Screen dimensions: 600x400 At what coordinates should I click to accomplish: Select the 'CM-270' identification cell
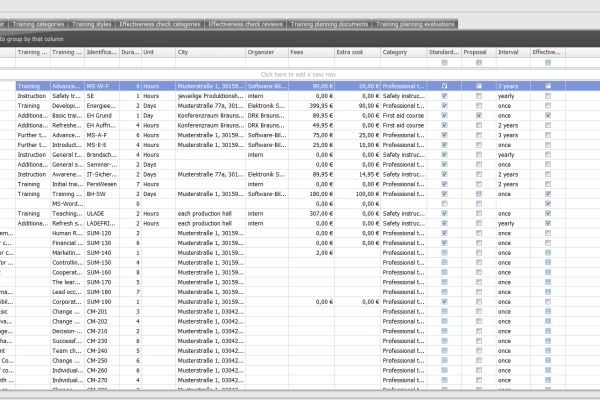click(102, 380)
